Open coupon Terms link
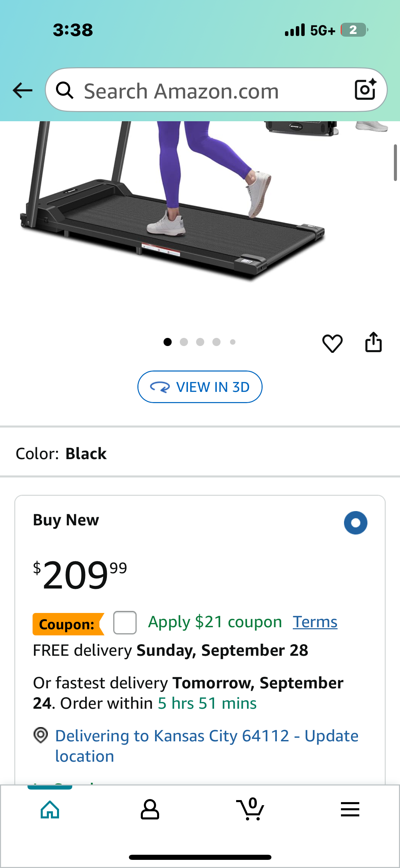The height and width of the screenshot is (868, 400). [315, 622]
